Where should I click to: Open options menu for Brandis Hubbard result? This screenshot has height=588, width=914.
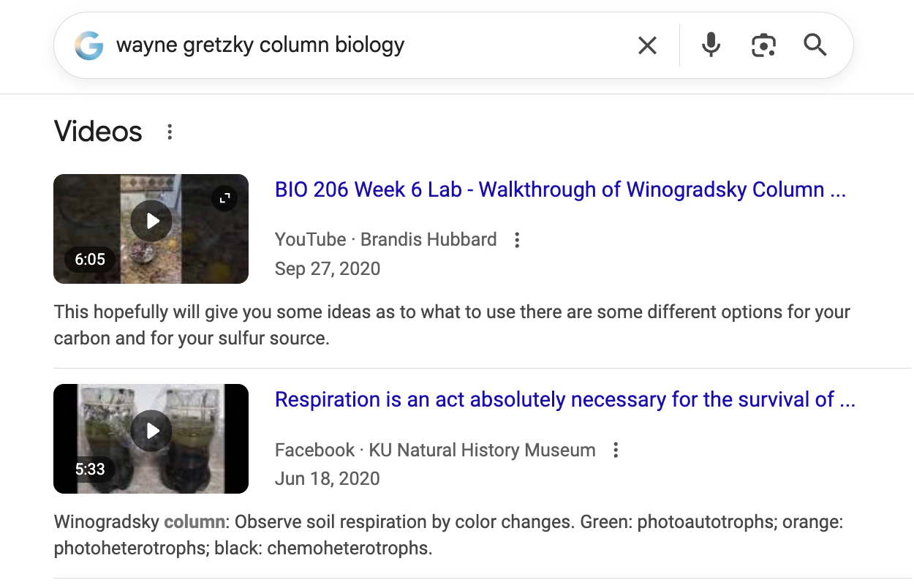tap(517, 240)
